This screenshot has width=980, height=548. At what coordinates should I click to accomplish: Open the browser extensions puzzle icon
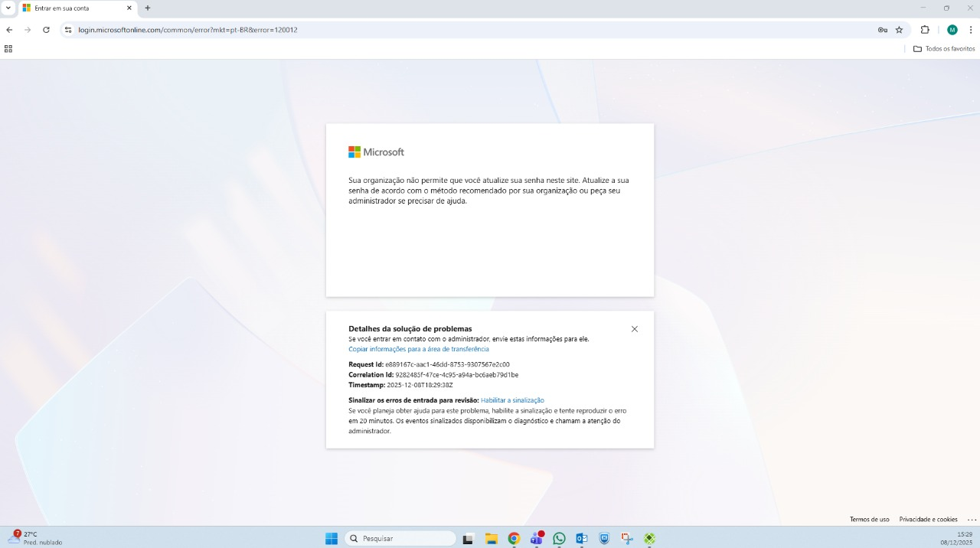click(925, 30)
